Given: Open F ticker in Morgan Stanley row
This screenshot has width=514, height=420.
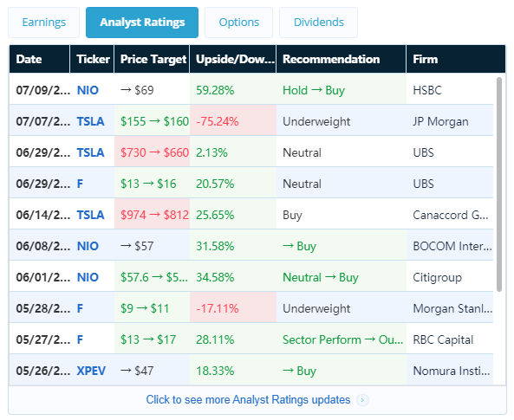Looking at the screenshot, I should coord(80,308).
